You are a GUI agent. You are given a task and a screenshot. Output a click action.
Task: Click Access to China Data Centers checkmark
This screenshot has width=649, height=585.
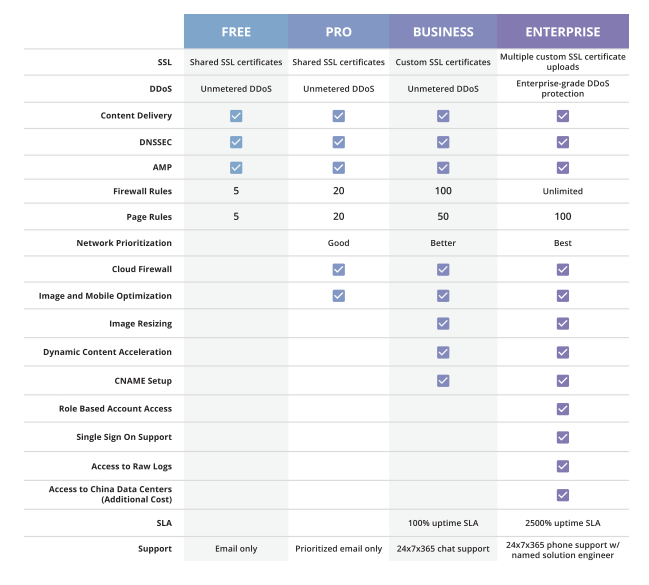click(x=563, y=494)
